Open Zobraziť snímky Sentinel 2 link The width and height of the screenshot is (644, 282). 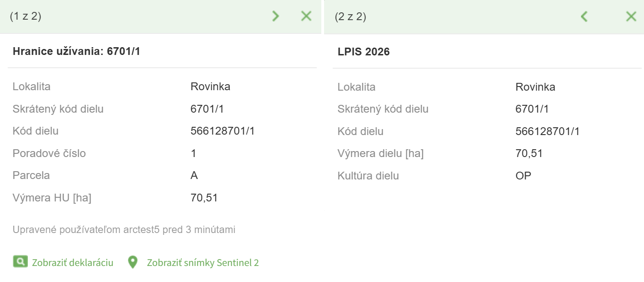[202, 263]
